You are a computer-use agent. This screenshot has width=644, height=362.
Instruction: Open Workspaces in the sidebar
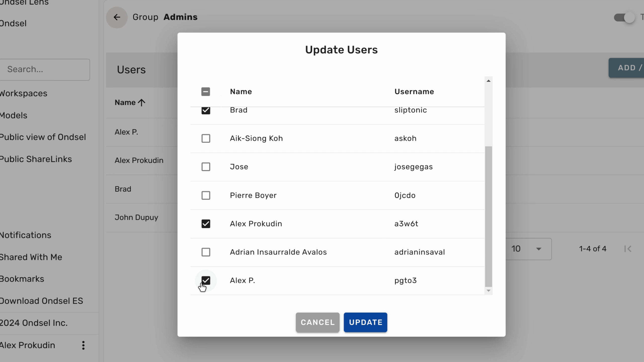[x=23, y=94]
